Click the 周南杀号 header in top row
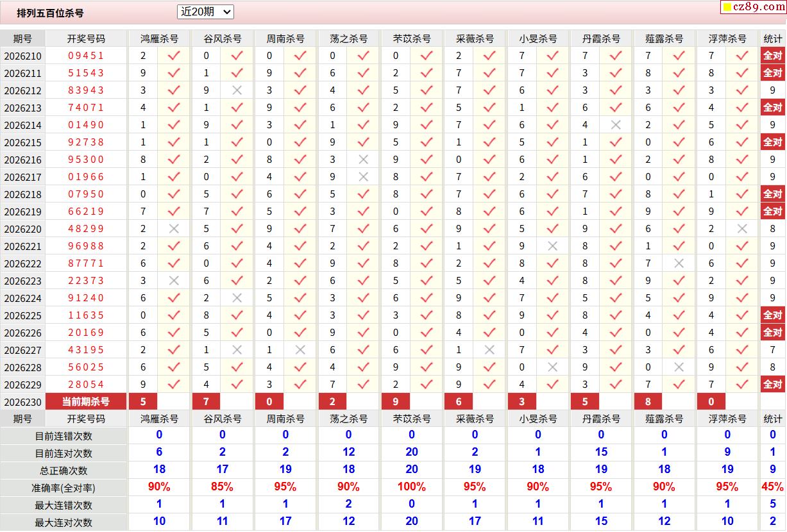 [285, 39]
